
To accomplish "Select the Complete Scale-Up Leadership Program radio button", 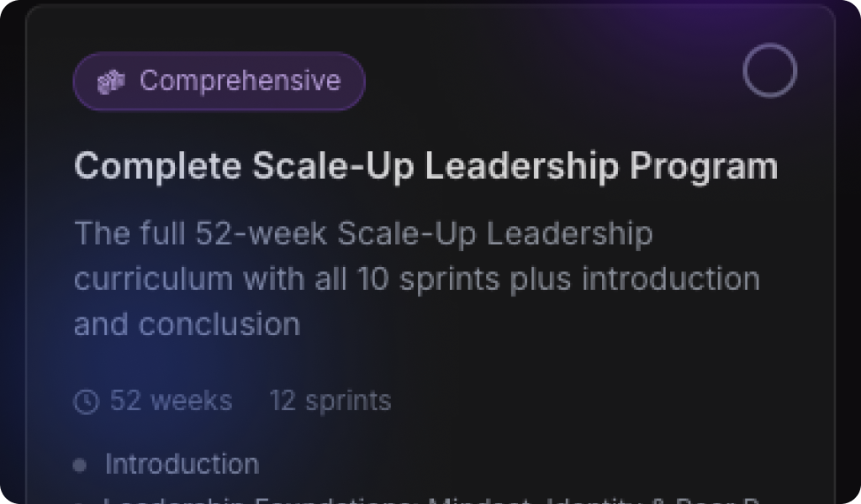I will tap(769, 71).
